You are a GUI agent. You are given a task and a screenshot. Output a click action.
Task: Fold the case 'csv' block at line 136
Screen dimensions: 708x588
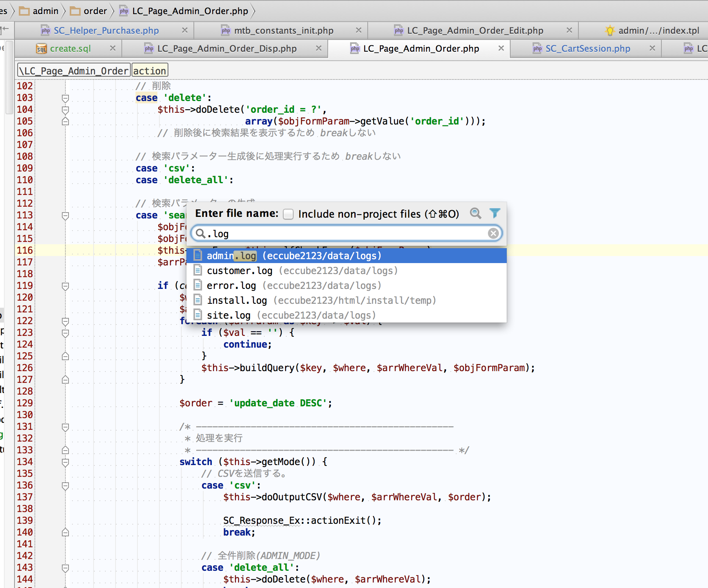coord(65,485)
